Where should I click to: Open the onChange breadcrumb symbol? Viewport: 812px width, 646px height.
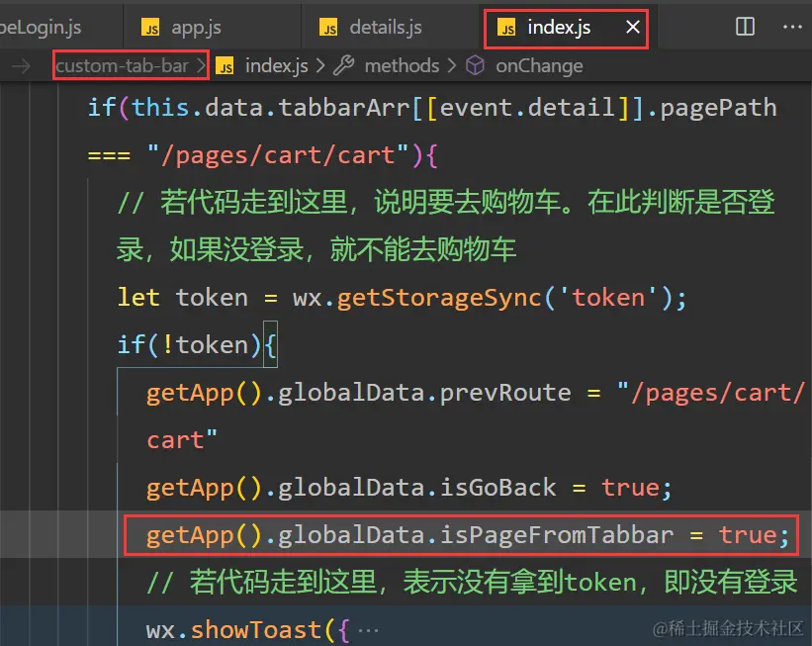pos(539,66)
